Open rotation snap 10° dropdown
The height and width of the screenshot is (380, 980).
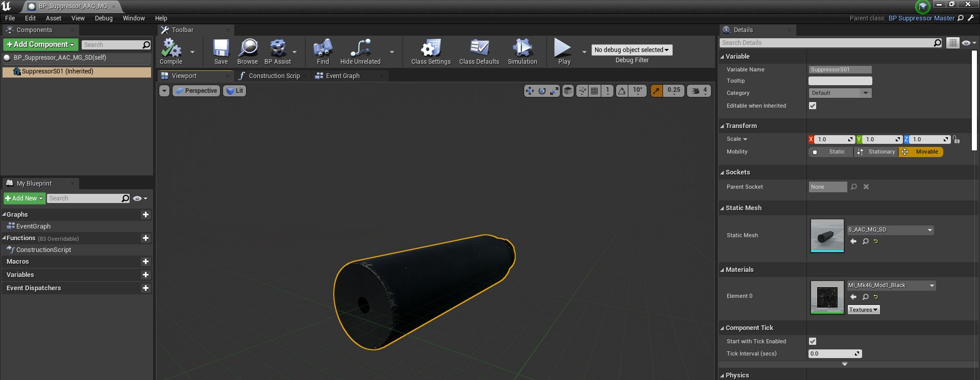[x=638, y=91]
